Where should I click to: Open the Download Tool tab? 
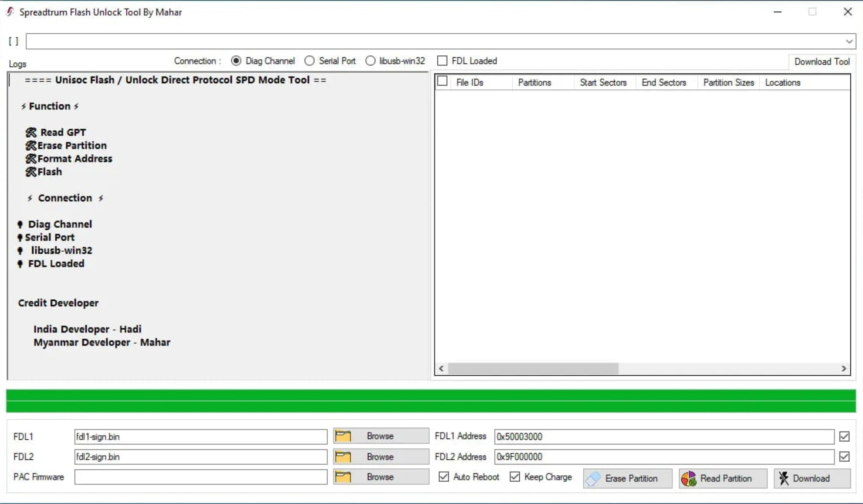point(822,62)
